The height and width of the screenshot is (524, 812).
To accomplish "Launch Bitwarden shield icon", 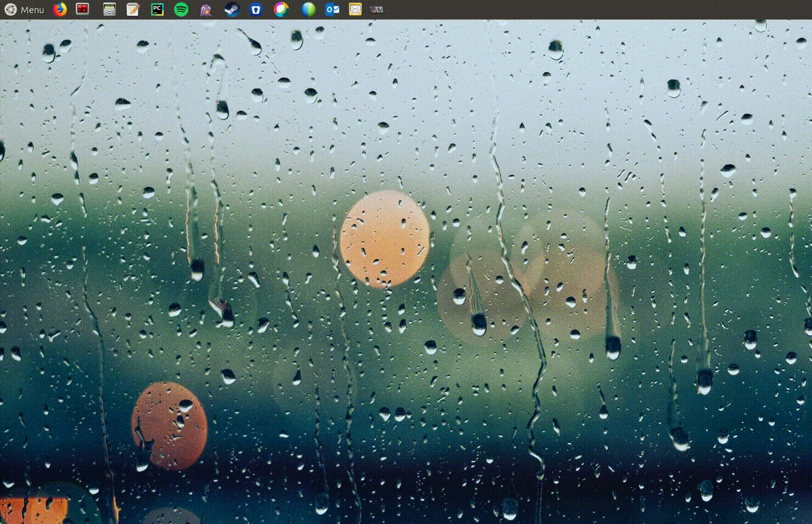I will tap(255, 9).
